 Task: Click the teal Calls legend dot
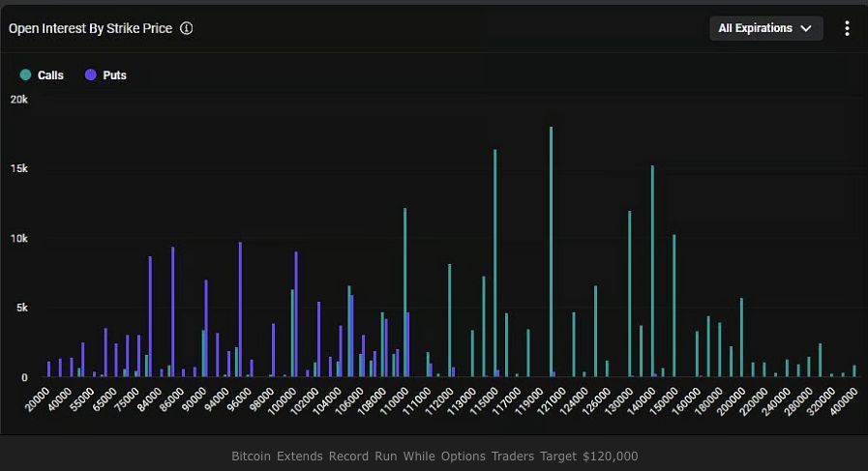point(25,74)
